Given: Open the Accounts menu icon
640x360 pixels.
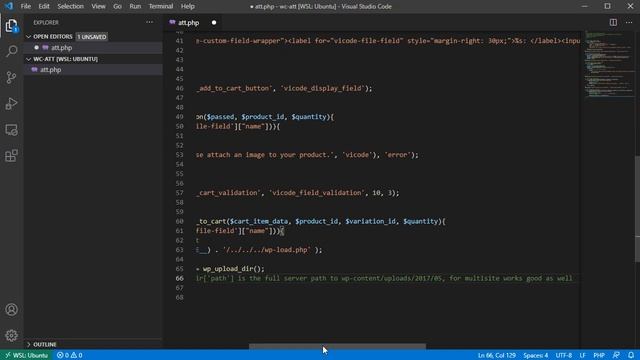Looking at the screenshot, I should [11, 309].
